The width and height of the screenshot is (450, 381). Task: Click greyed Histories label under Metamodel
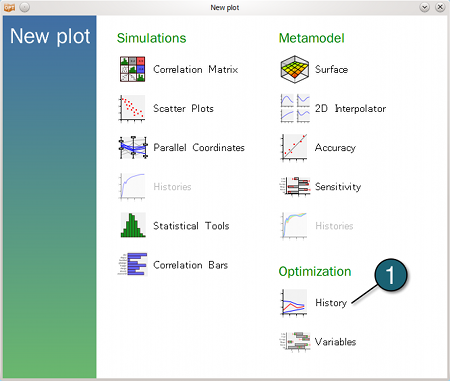coord(334,226)
